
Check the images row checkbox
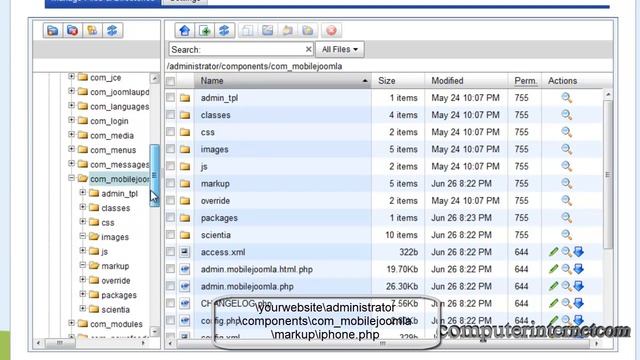pyautogui.click(x=171, y=149)
